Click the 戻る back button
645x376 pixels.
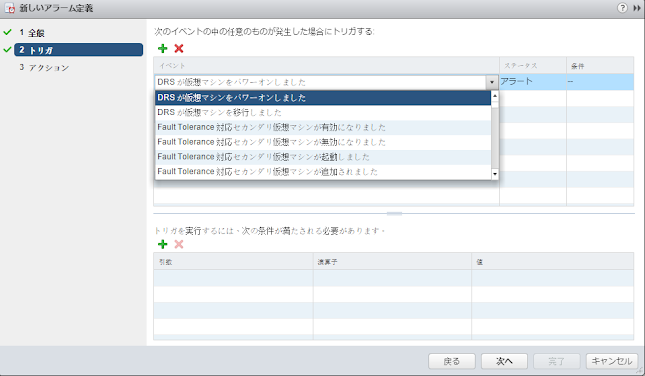coord(452,361)
